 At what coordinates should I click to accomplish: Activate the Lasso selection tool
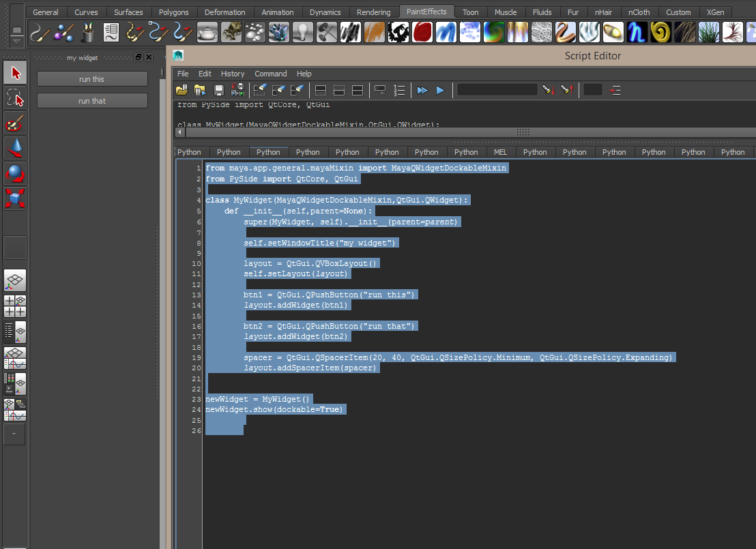pyautogui.click(x=14, y=97)
